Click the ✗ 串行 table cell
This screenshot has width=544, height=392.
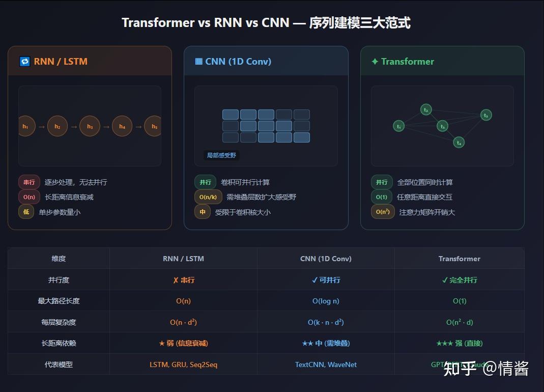[x=184, y=280]
